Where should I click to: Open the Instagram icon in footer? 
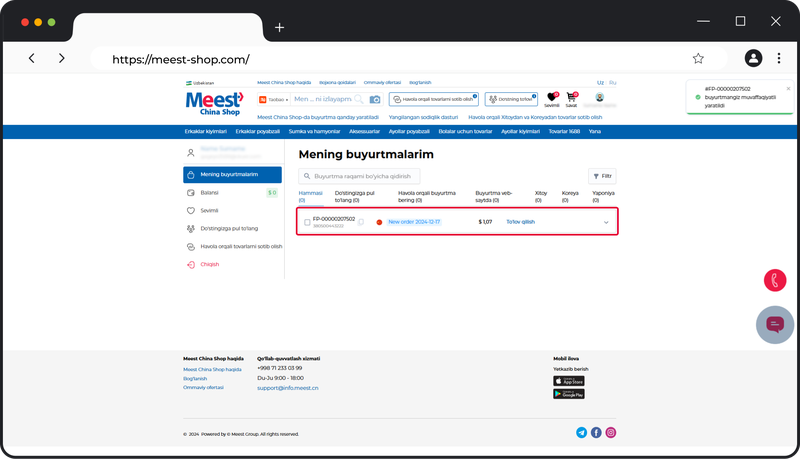[611, 433]
